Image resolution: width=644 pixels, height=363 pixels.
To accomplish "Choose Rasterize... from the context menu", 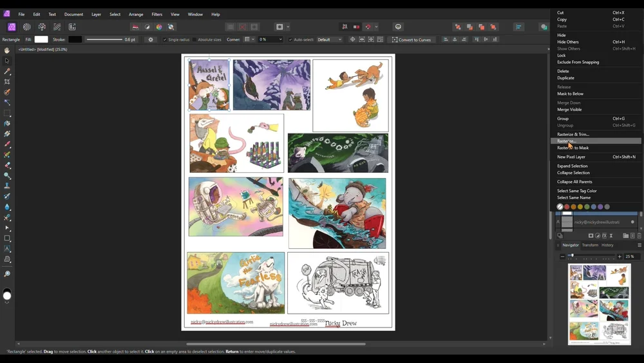I will click(x=567, y=141).
